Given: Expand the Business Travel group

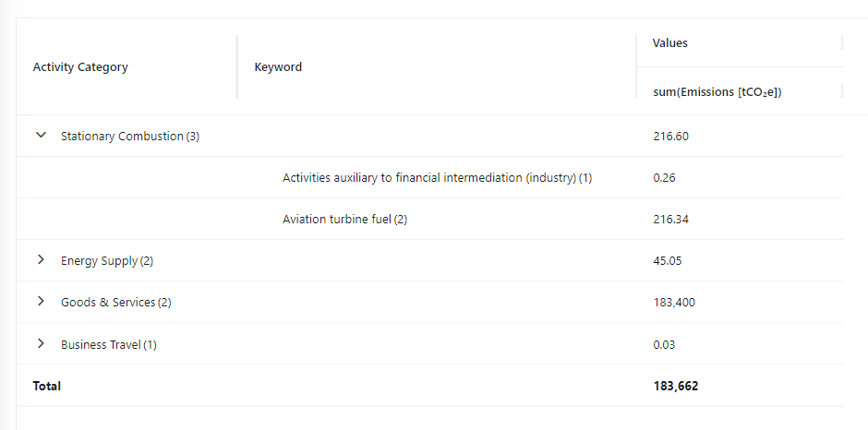Looking at the screenshot, I should pyautogui.click(x=41, y=343).
